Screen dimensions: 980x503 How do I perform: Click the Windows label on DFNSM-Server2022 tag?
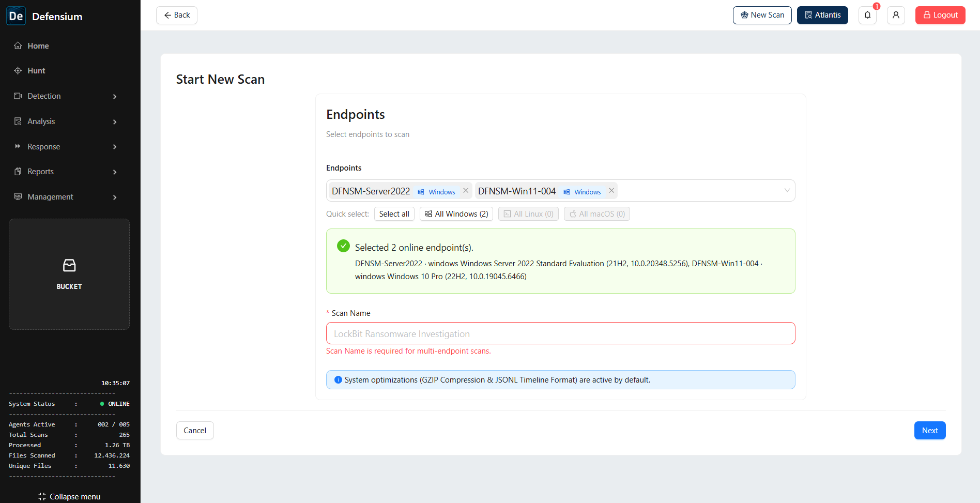(x=442, y=192)
